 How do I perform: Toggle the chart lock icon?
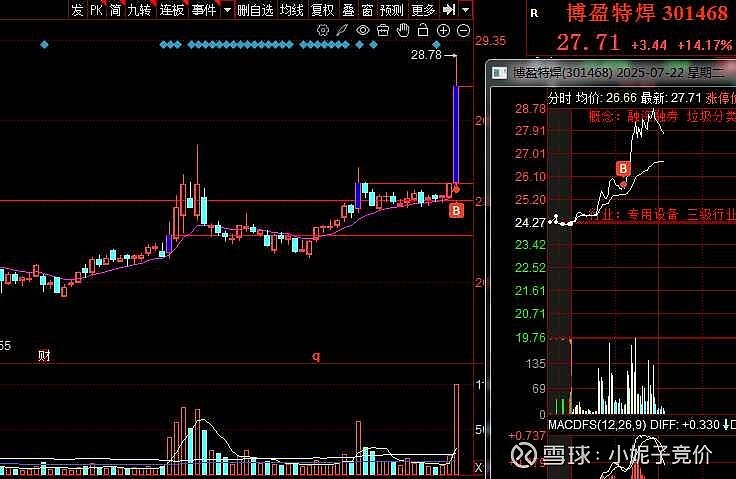(423, 30)
